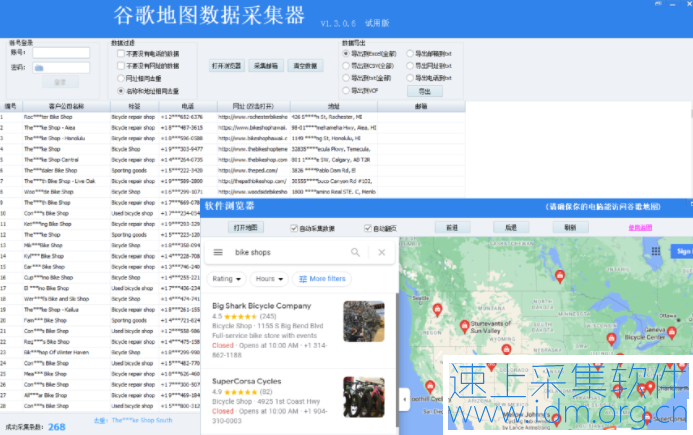Open the Google apps grid icon

click(x=656, y=251)
